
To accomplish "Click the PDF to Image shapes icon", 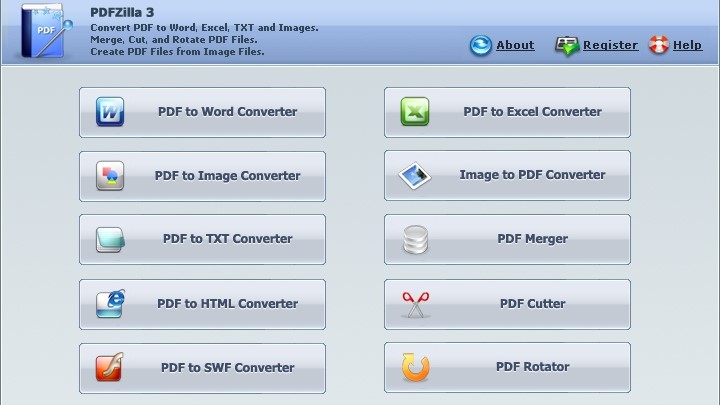I will click(x=110, y=175).
